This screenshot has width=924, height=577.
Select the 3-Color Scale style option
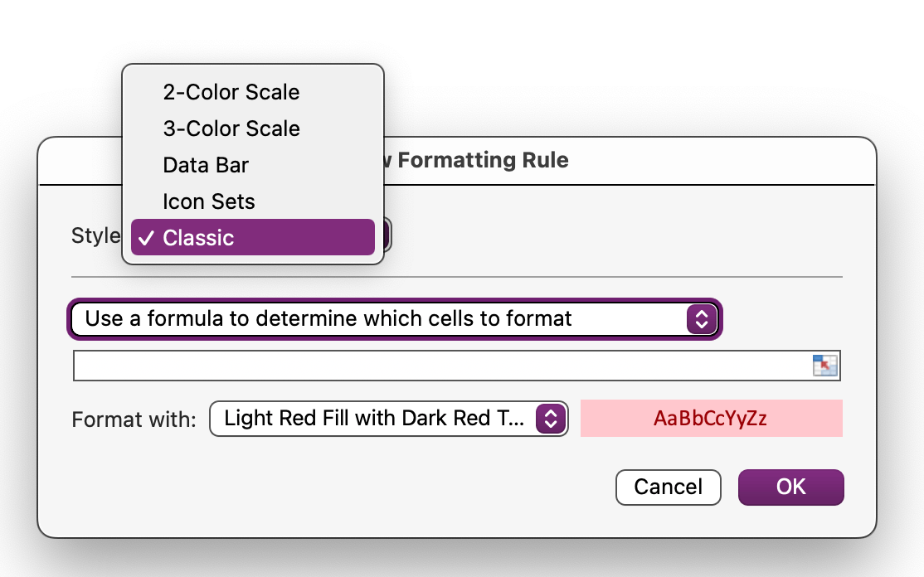(231, 128)
